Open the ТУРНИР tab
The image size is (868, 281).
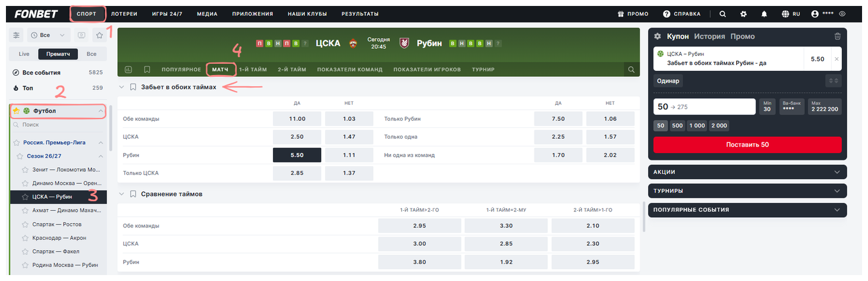[483, 70]
